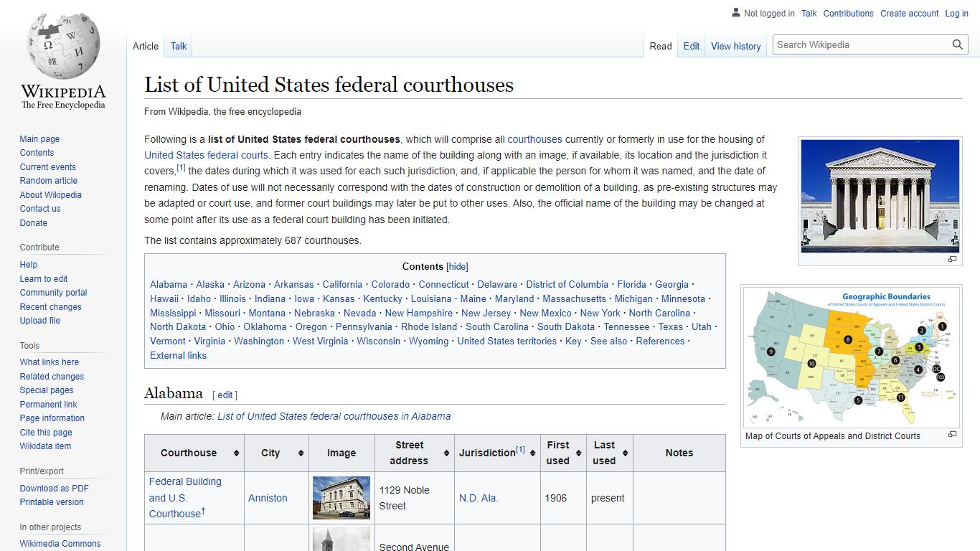The width and height of the screenshot is (980, 551).
Task: Jump to Texas in Contents
Action: 670,326
